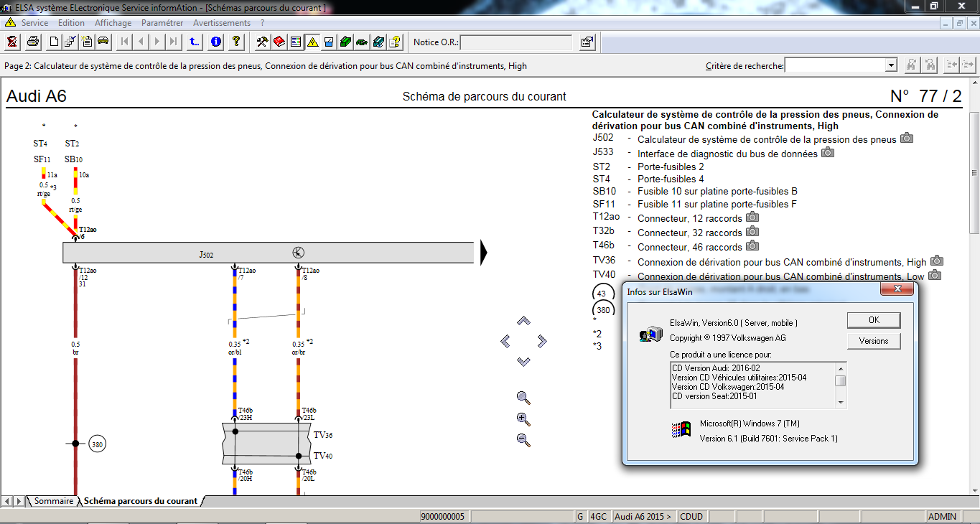
Task: Click the 9000000005 status bar field
Action: click(x=443, y=516)
